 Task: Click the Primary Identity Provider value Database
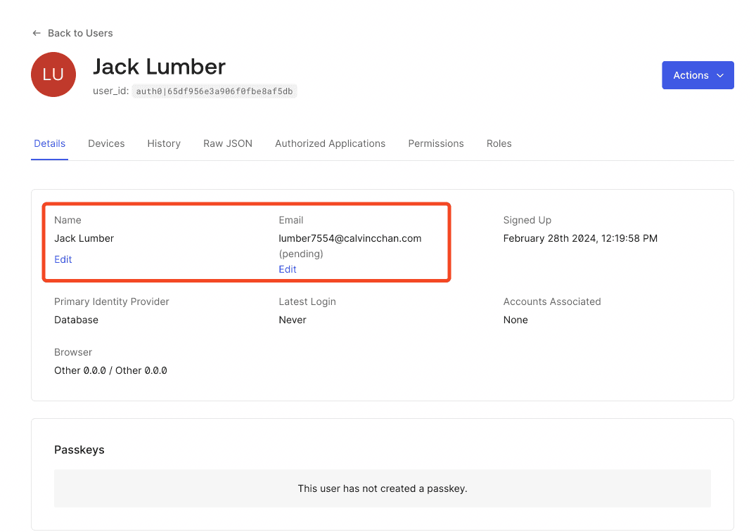76,320
